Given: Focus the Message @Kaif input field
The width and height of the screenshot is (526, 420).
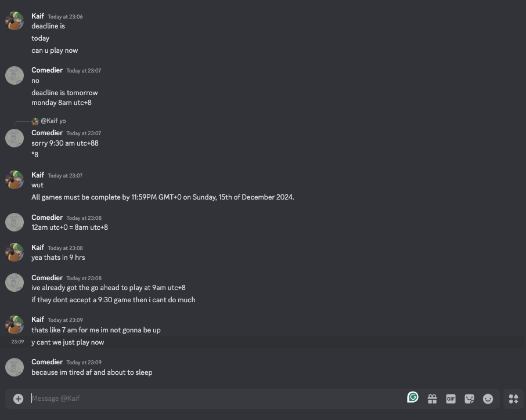Looking at the screenshot, I should 215,399.
